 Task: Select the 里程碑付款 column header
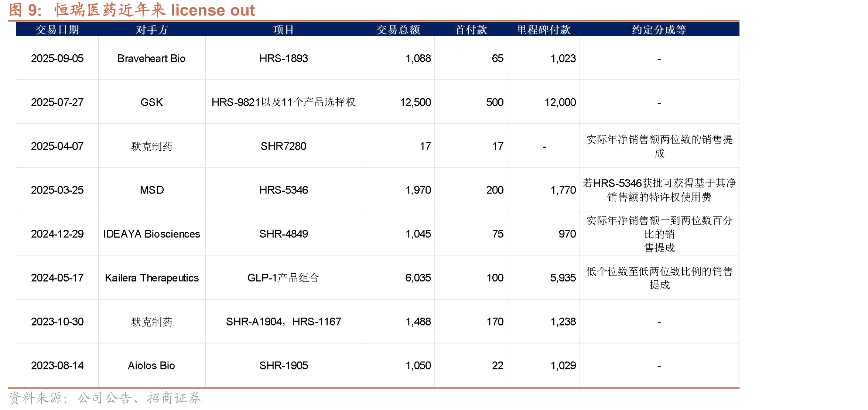543,30
